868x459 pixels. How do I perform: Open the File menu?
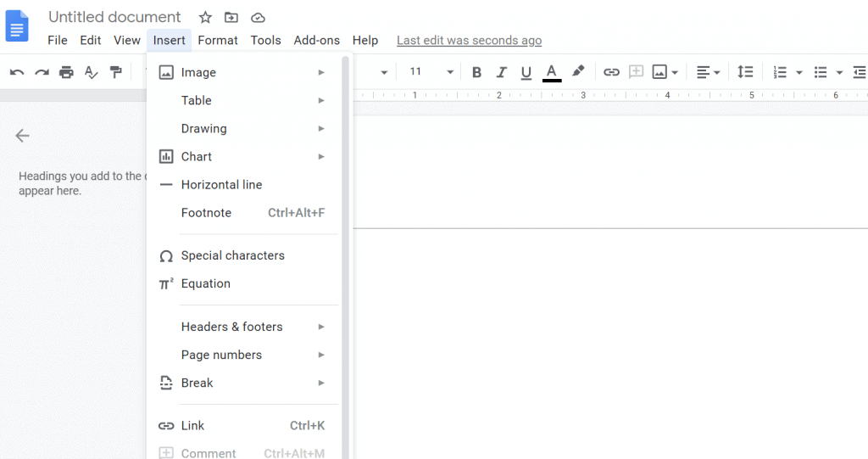(58, 41)
